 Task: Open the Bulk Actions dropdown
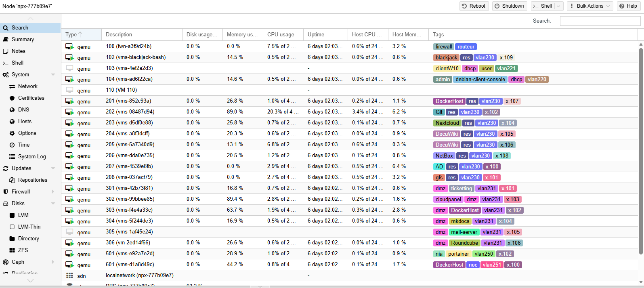click(590, 6)
